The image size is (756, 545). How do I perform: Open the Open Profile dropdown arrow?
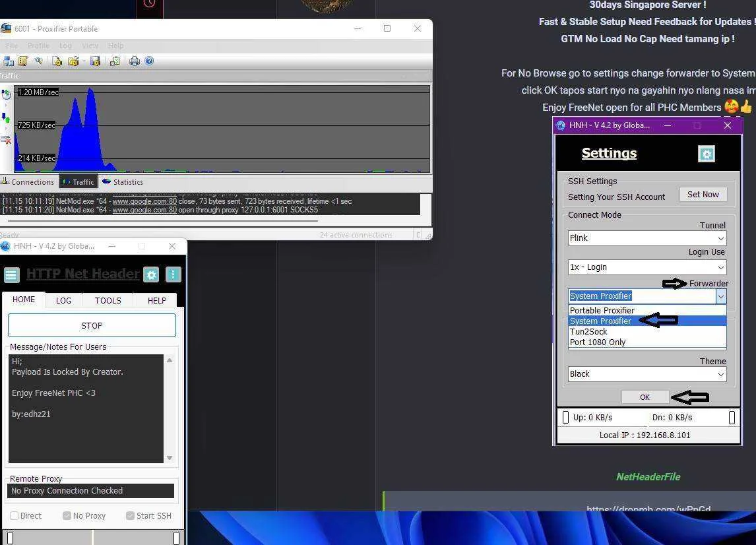[x=83, y=61]
